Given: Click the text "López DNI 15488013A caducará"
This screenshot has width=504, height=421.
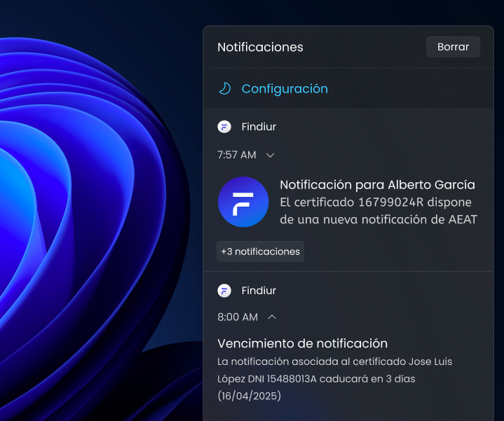Looking at the screenshot, I should point(292,379).
